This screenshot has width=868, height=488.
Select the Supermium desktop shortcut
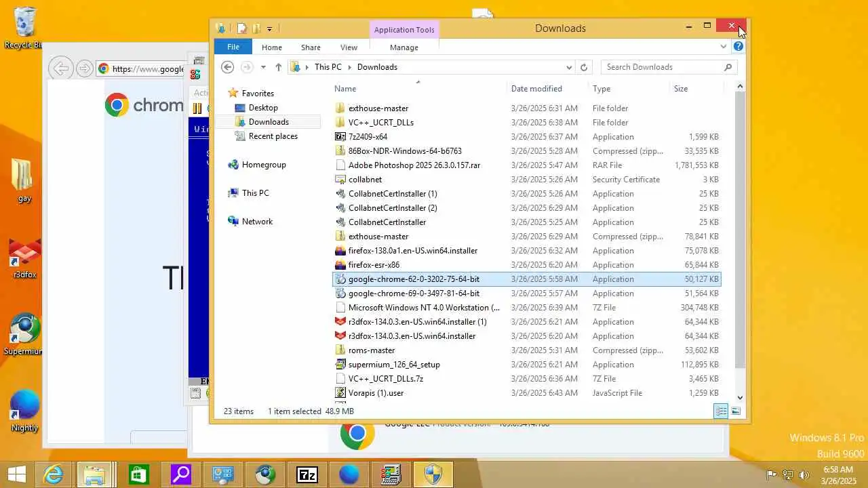24,334
